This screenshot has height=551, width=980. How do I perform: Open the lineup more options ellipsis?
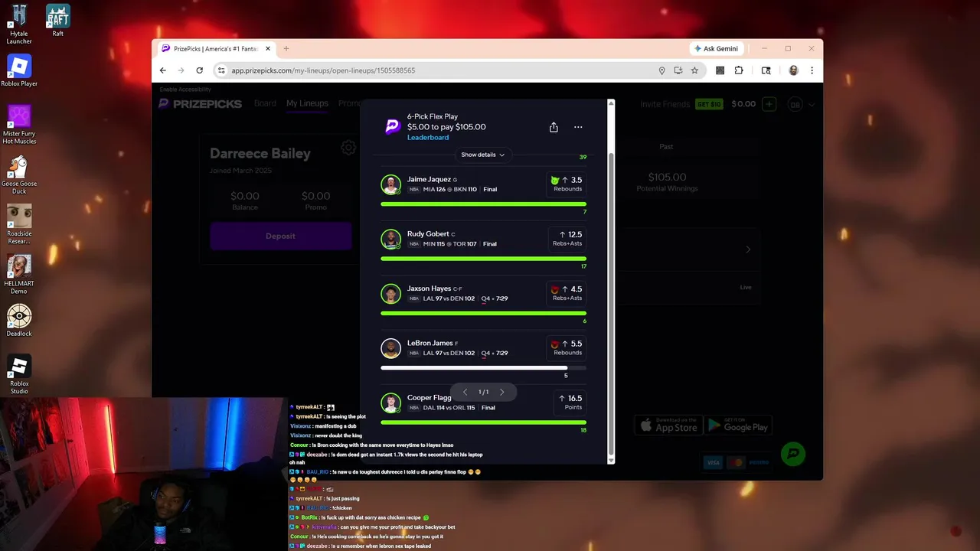pos(578,127)
